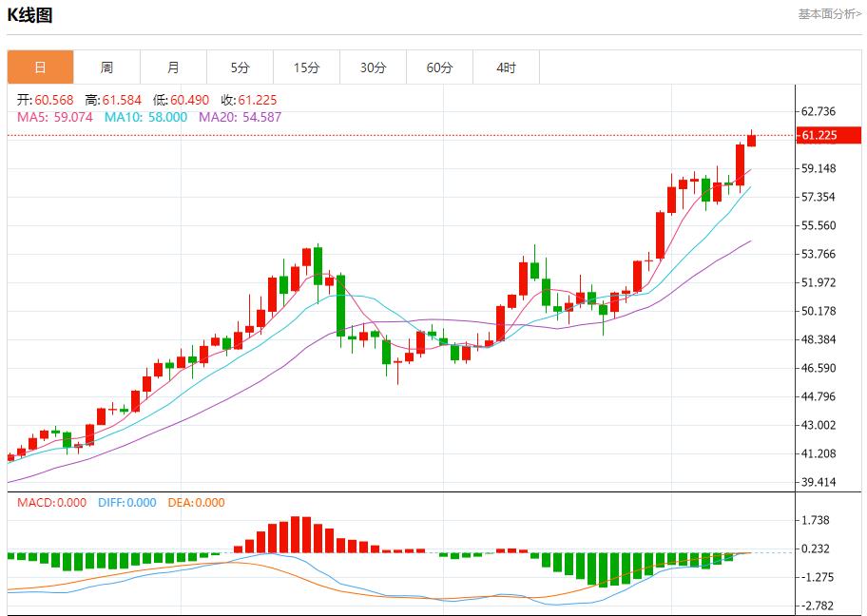Image resolution: width=867 pixels, height=616 pixels.
Task: Click the MA5: 59.074 indicator label
Action: (x=54, y=117)
